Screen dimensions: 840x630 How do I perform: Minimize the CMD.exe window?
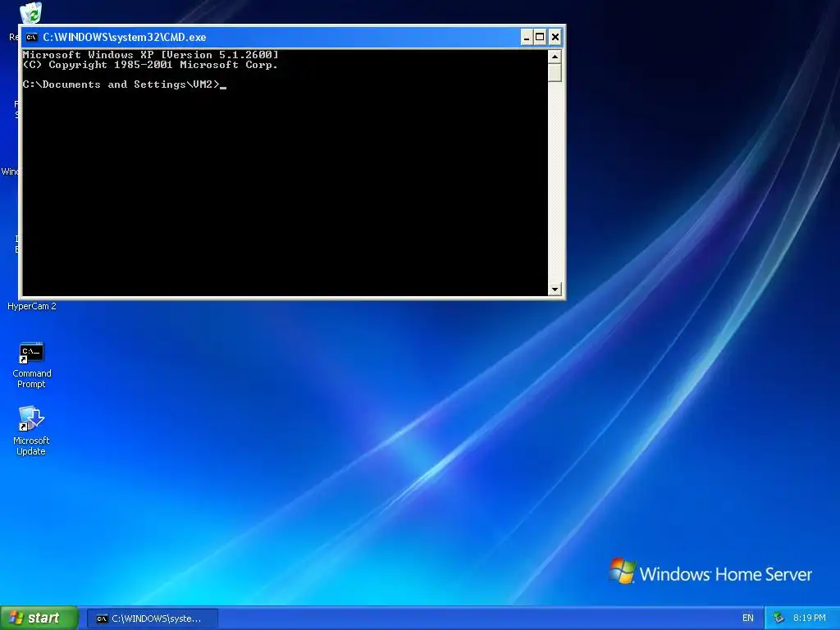[x=527, y=37]
